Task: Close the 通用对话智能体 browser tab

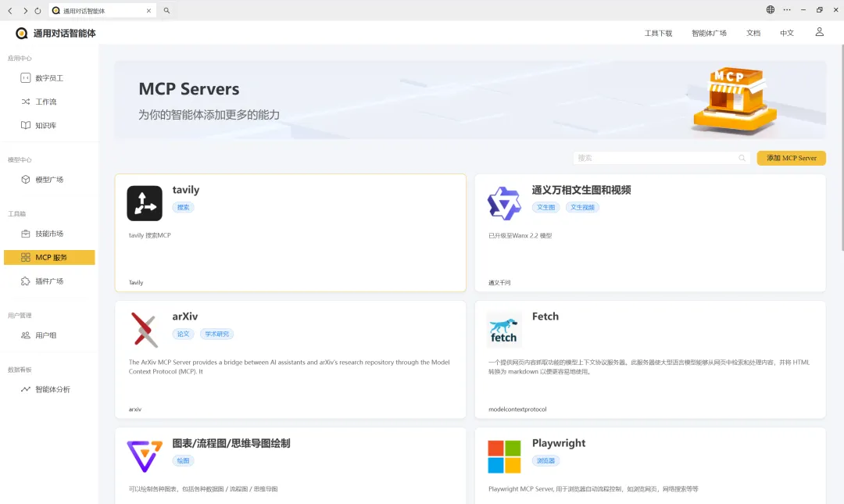Action: (149, 11)
